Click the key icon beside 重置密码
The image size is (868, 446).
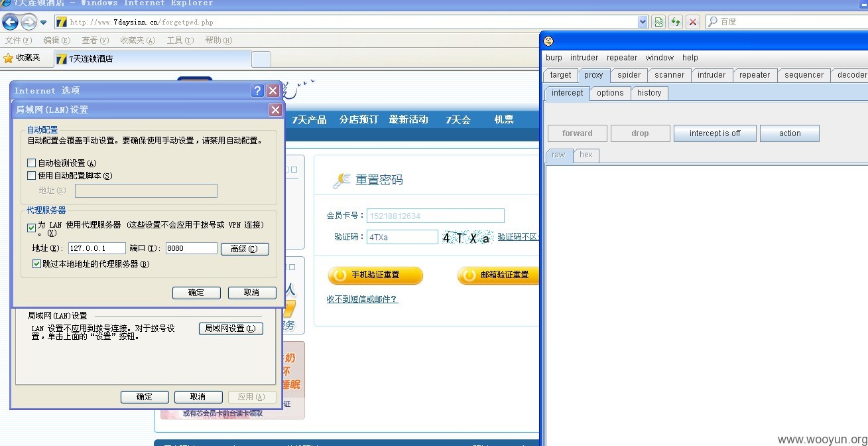(341, 180)
